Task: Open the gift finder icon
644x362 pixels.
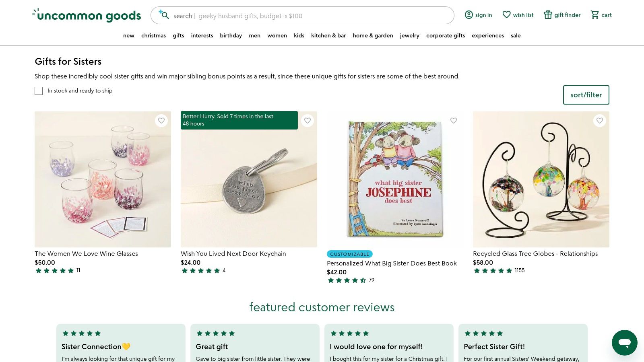Action: (548, 15)
